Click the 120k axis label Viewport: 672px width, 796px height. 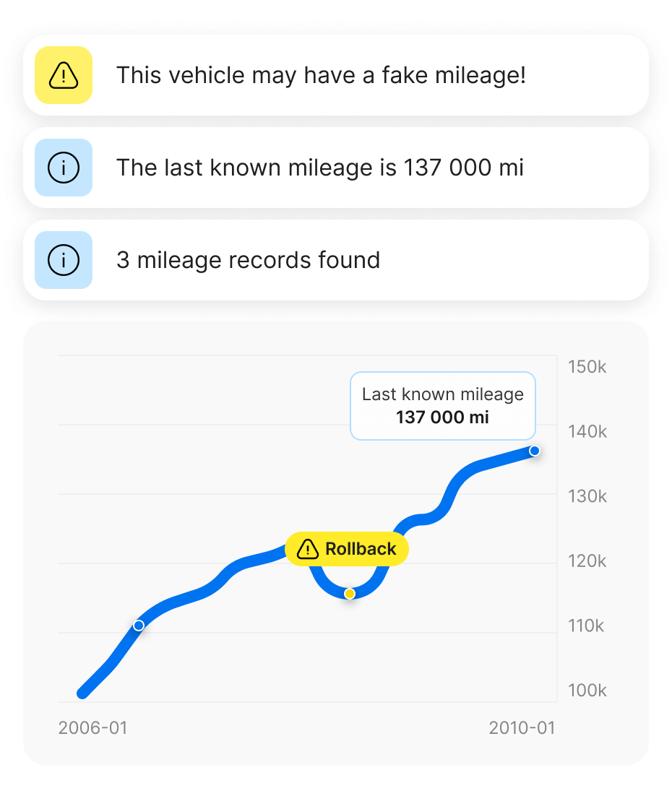coord(587,561)
